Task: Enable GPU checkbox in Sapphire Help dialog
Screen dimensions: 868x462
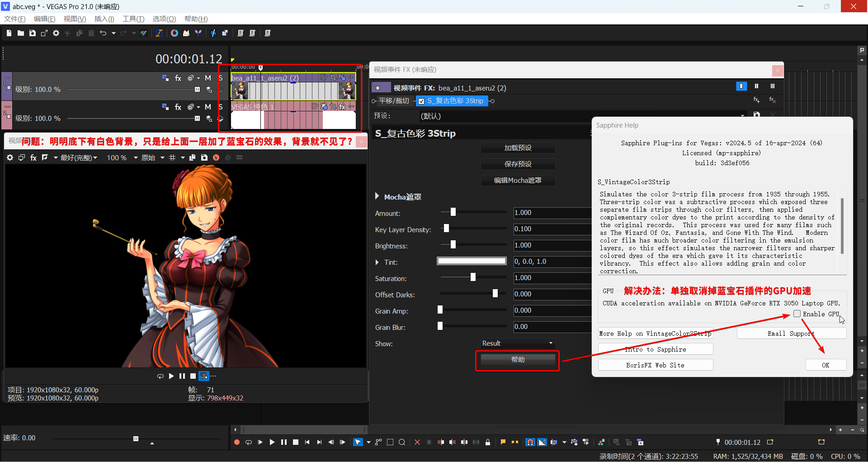Action: click(797, 314)
